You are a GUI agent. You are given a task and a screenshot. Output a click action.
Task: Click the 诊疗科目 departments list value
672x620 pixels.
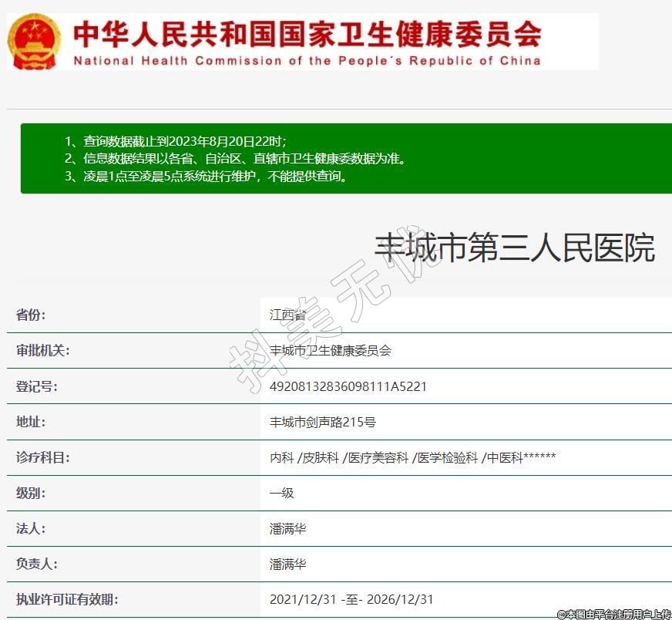[x=412, y=457]
